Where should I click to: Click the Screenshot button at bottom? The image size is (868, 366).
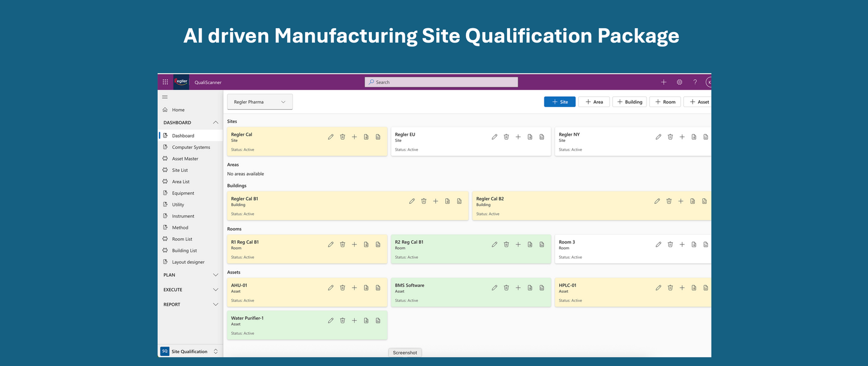[x=405, y=352]
